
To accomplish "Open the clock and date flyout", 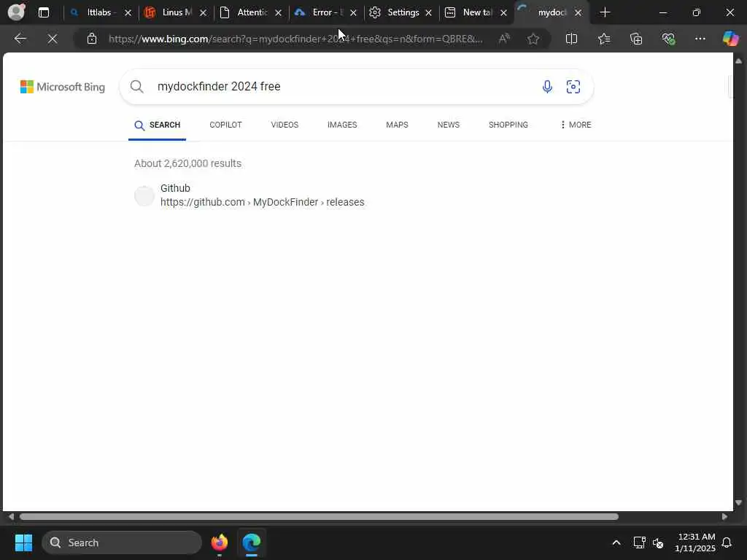I will [695, 542].
